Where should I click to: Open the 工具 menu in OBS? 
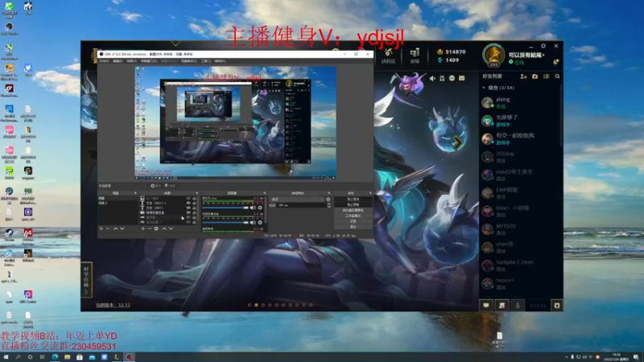point(206,61)
